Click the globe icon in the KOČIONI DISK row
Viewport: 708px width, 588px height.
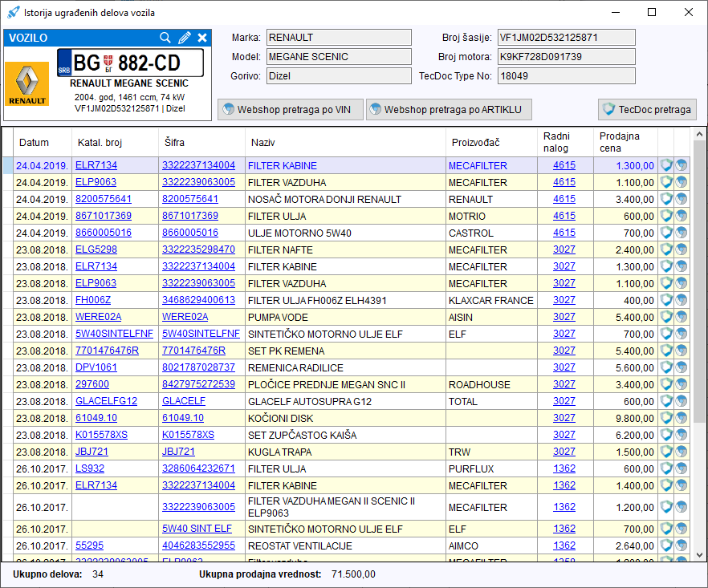[682, 418]
